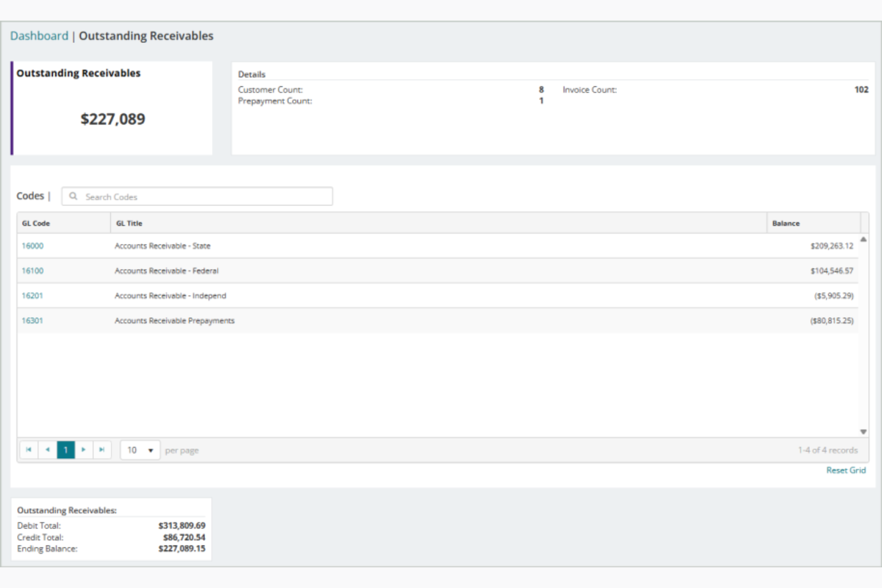Viewport: 882px width, 588px height.
Task: Sort the grid by Balance column header
Action: [x=787, y=223]
